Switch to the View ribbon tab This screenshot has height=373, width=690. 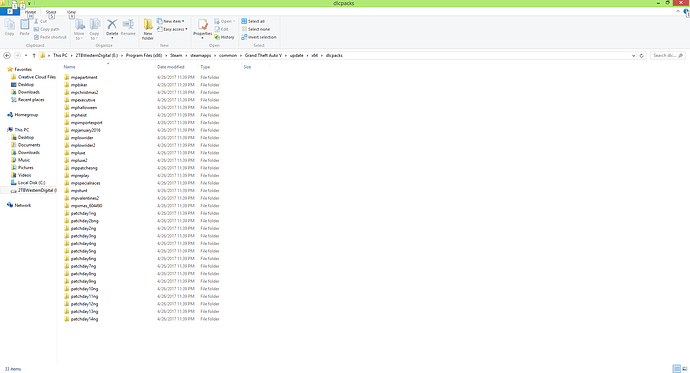pos(71,12)
